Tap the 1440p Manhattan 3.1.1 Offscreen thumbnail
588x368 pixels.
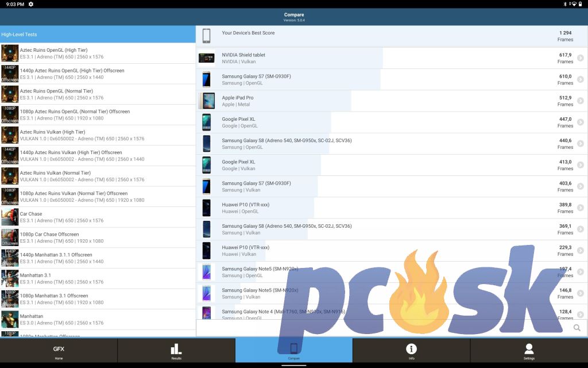pos(10,258)
